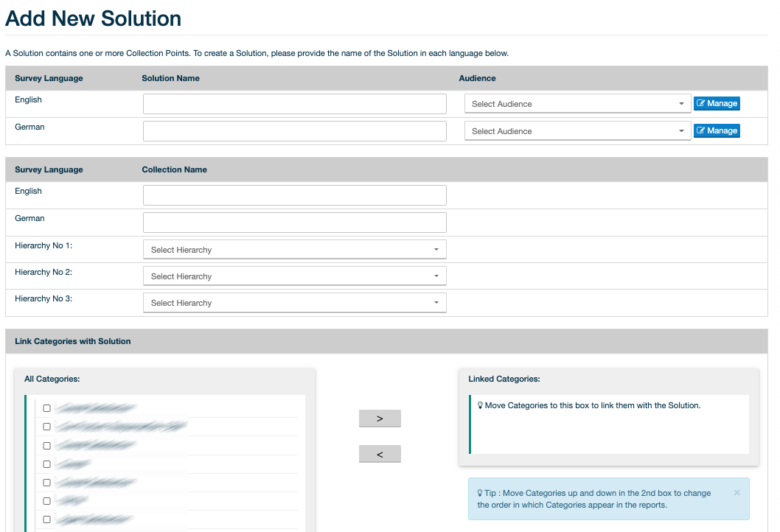Click English Collection Name input field

click(x=294, y=195)
